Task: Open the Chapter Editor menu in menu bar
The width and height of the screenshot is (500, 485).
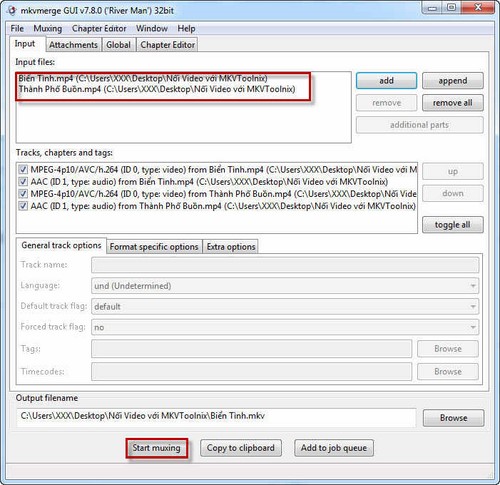Action: [99, 29]
